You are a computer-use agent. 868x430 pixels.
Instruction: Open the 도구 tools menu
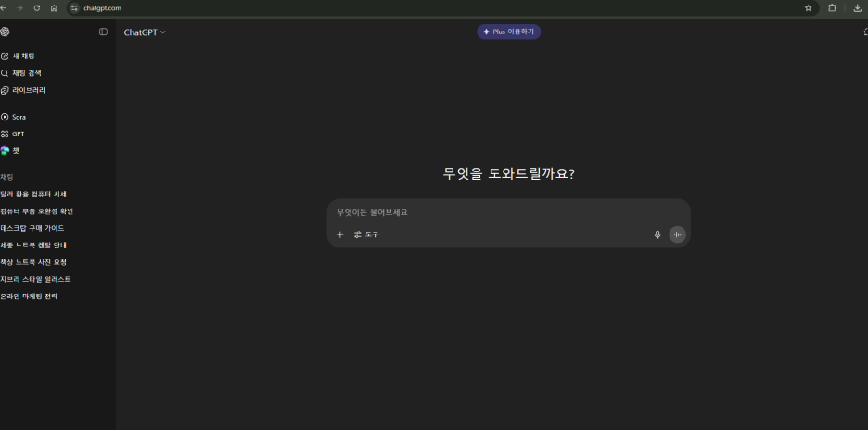click(x=366, y=234)
